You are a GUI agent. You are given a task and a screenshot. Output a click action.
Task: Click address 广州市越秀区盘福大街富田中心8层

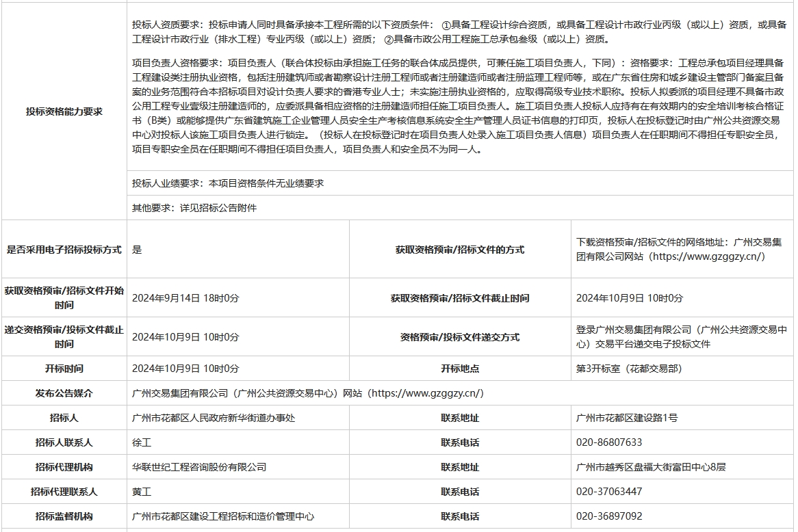point(651,467)
